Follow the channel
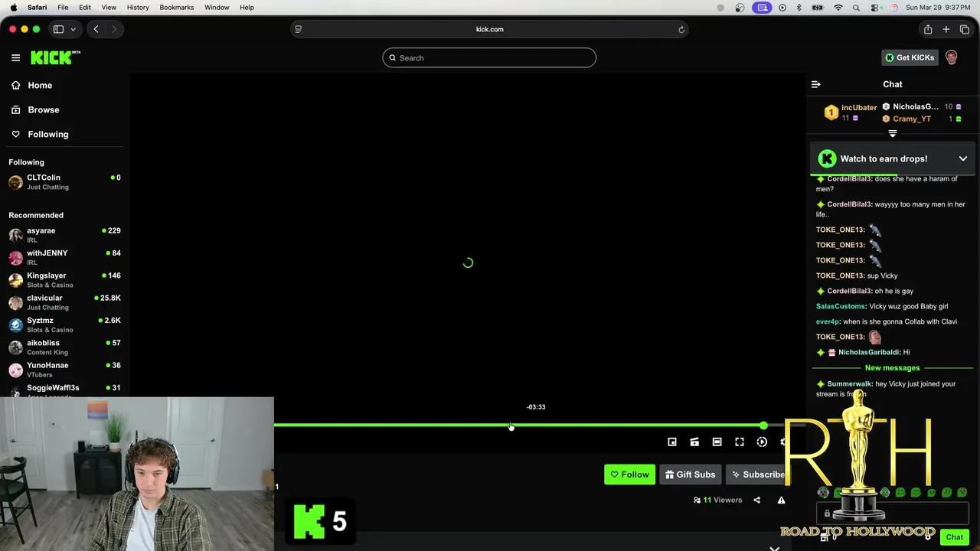980x551 pixels. point(629,474)
